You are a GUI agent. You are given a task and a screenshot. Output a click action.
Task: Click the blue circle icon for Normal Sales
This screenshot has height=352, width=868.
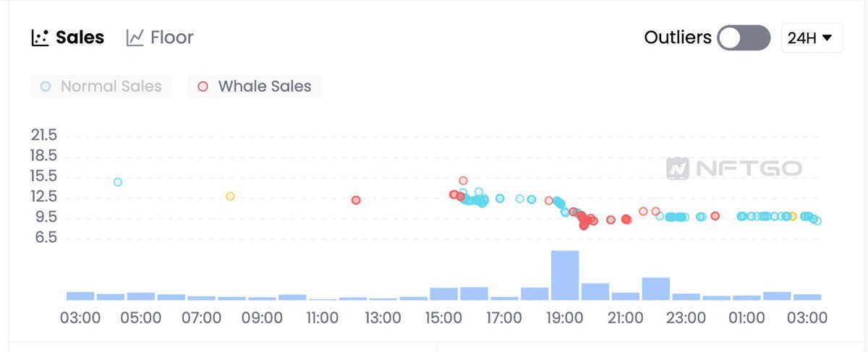(x=46, y=87)
